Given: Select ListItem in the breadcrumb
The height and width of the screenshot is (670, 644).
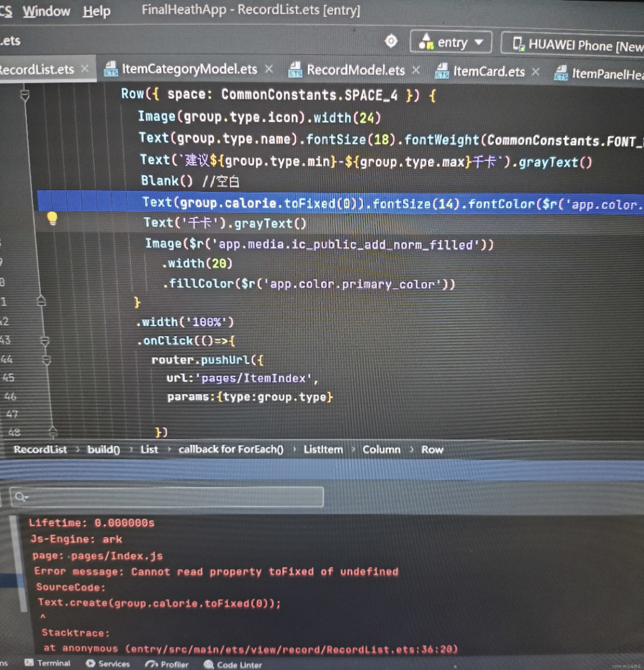Looking at the screenshot, I should click(x=323, y=449).
